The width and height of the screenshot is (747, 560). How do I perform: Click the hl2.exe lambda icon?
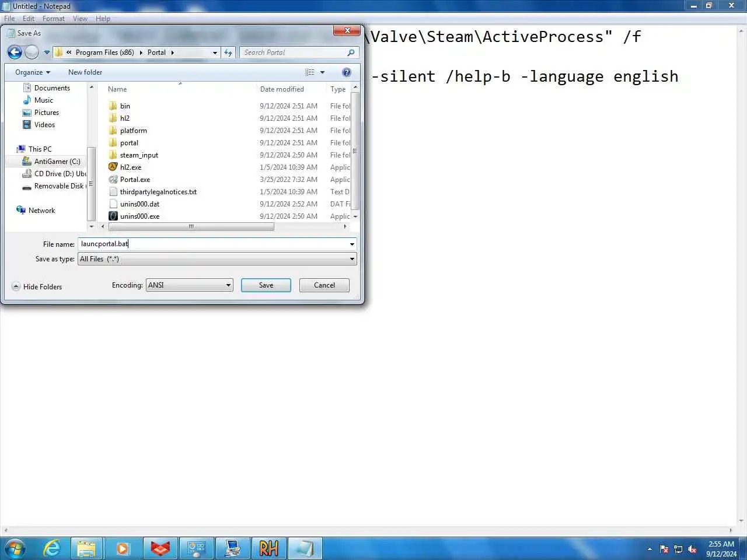pyautogui.click(x=113, y=167)
